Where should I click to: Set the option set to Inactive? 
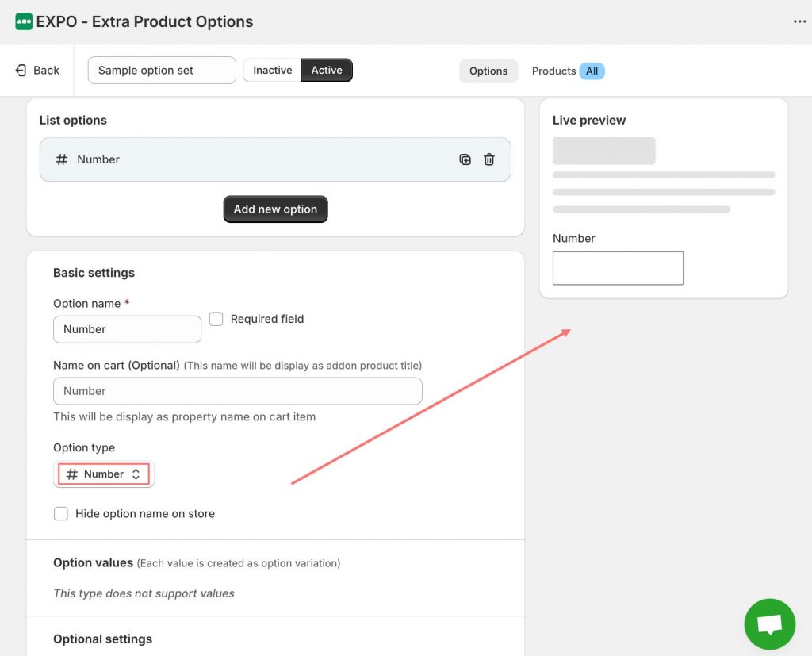272,71
